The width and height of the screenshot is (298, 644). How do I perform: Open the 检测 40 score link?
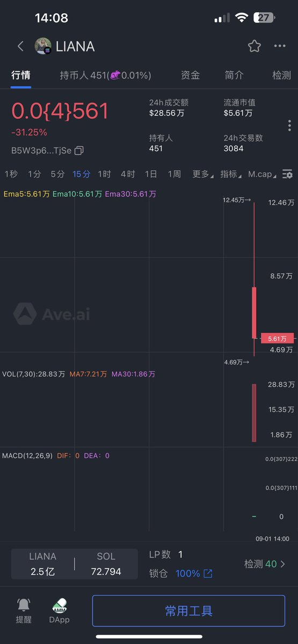pyautogui.click(x=265, y=564)
